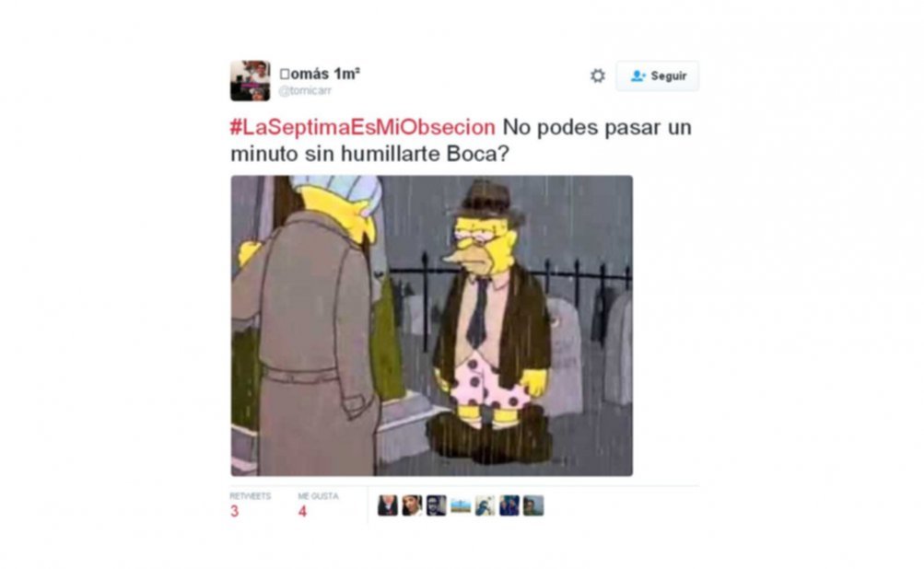
Task: Open the tweet author's profile avatar
Action: point(250,81)
